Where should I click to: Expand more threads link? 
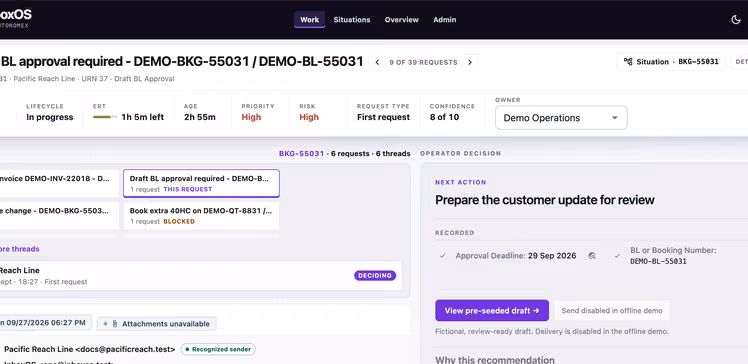[x=20, y=249]
